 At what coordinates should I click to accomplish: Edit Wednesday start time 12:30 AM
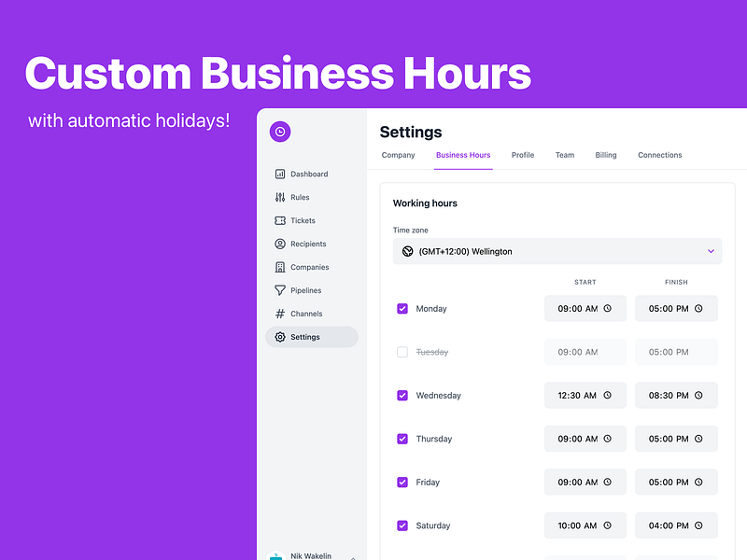point(585,395)
